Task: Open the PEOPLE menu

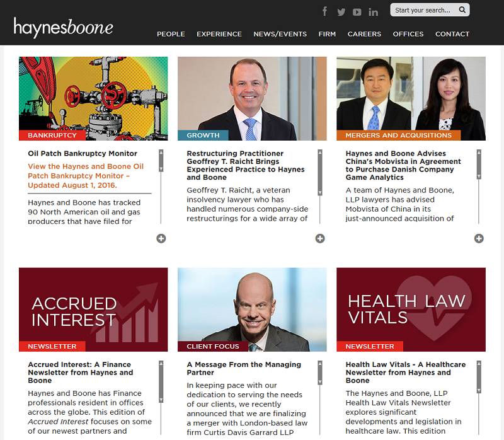Action: (171, 34)
